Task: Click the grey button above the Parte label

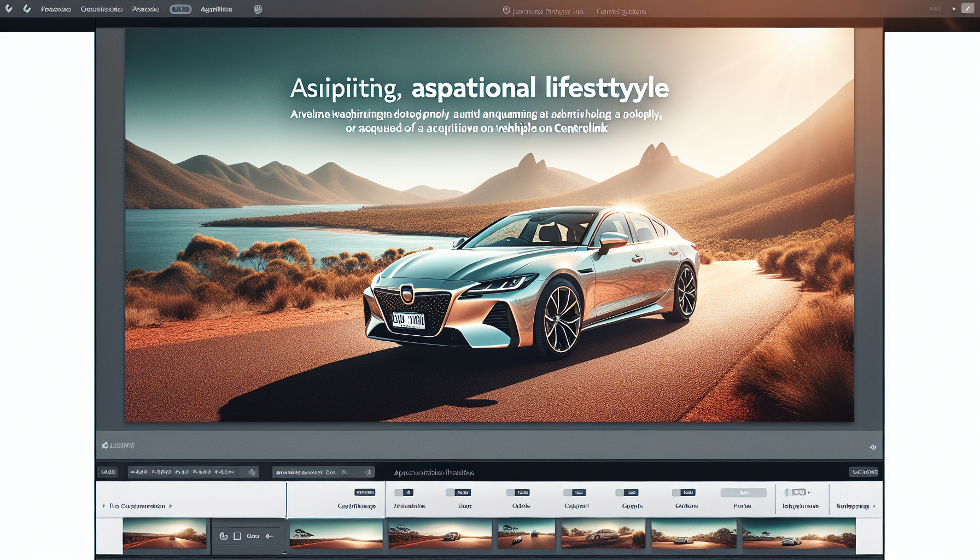Action: click(743, 493)
